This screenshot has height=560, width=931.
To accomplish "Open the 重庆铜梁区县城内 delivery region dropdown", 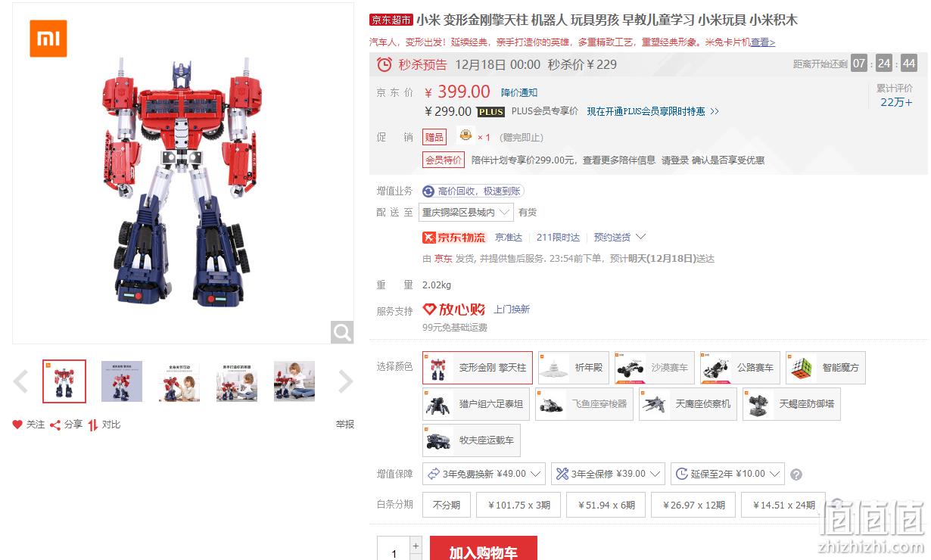I will click(x=465, y=213).
